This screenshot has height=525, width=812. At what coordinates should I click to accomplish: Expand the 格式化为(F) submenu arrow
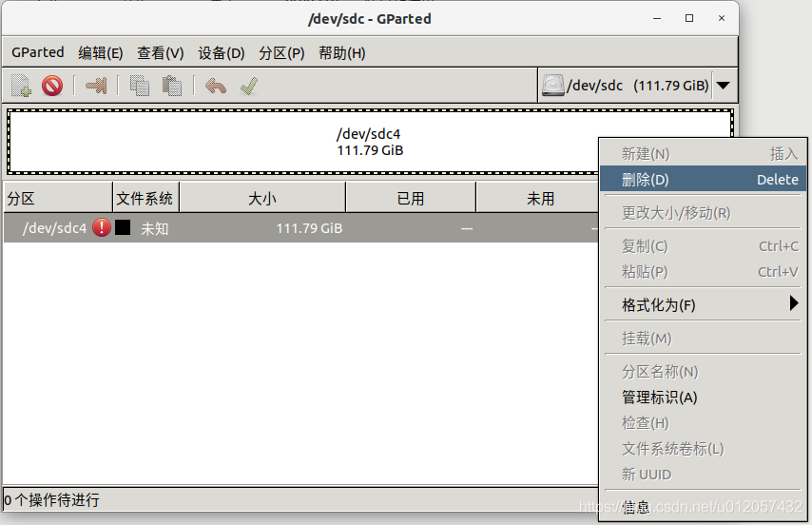pyautogui.click(x=794, y=302)
